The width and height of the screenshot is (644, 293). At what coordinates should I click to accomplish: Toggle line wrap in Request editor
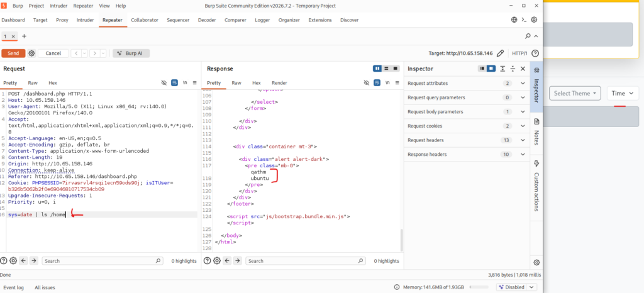coord(175,83)
